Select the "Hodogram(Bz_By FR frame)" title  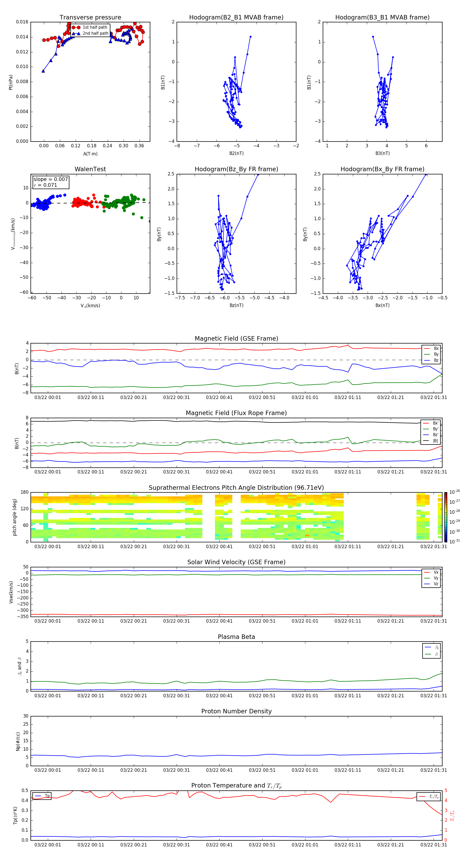[x=236, y=169]
